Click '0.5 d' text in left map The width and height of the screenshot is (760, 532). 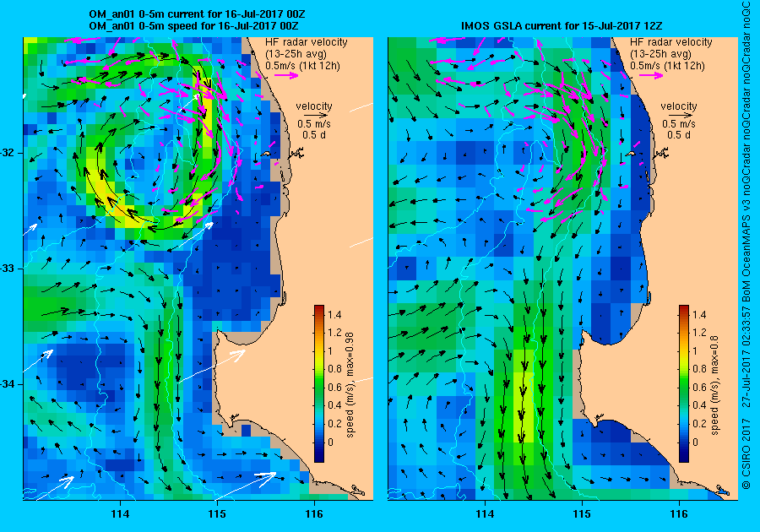[x=314, y=135]
